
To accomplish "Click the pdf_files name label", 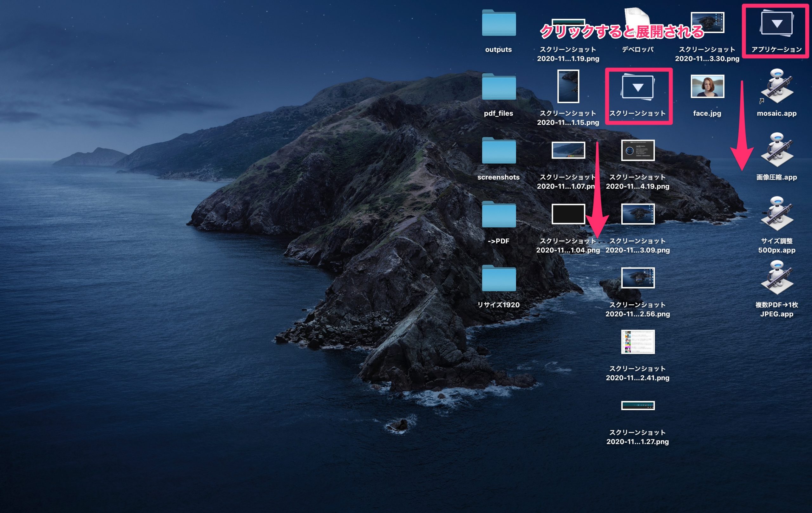I will coord(498,113).
